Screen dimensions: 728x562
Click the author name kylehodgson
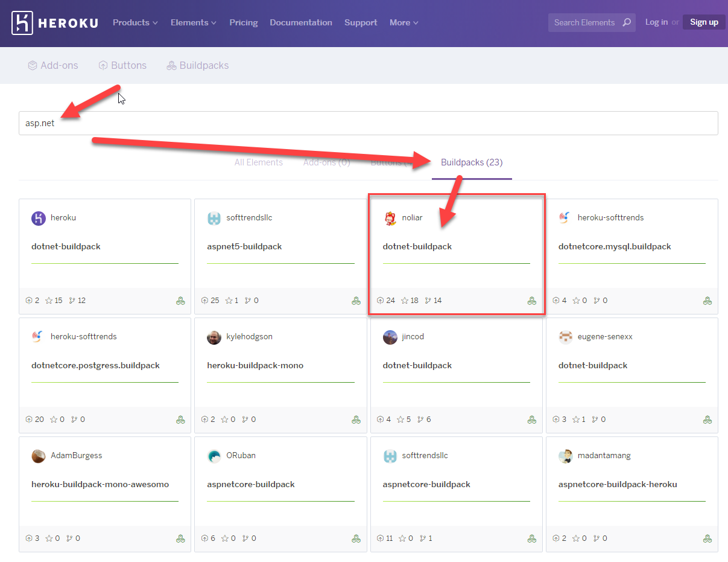tap(249, 337)
